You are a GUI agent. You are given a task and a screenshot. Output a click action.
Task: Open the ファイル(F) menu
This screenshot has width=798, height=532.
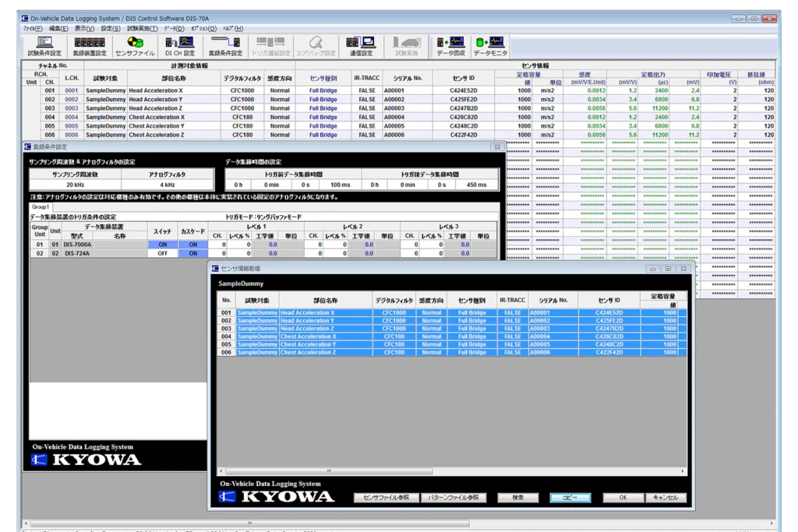click(33, 28)
